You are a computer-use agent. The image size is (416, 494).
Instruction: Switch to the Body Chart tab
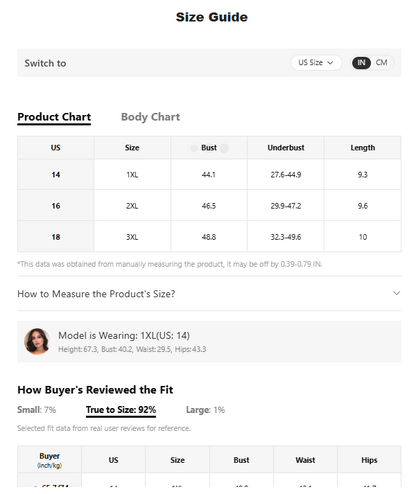pos(150,117)
